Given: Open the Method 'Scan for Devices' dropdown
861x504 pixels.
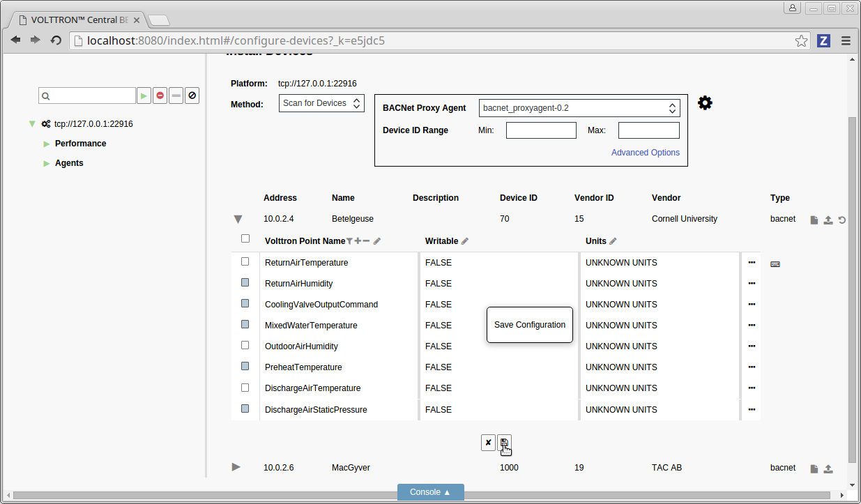Looking at the screenshot, I should coord(321,103).
